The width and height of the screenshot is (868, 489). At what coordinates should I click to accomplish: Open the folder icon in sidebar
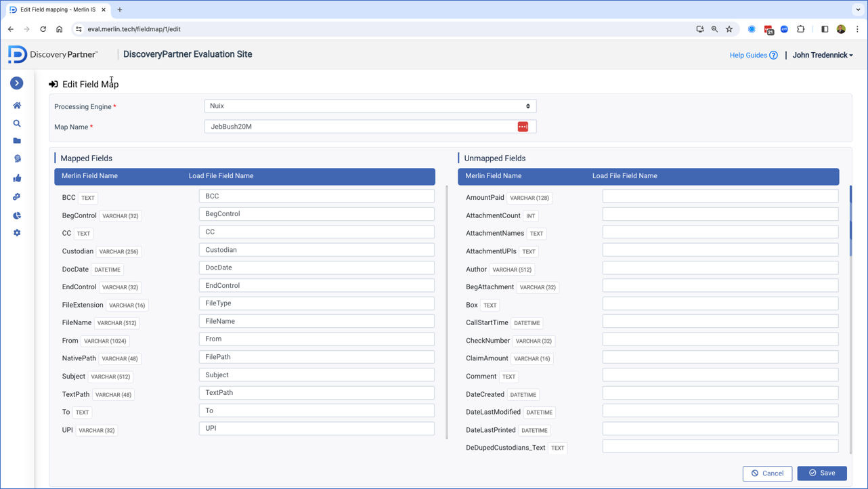tap(17, 141)
